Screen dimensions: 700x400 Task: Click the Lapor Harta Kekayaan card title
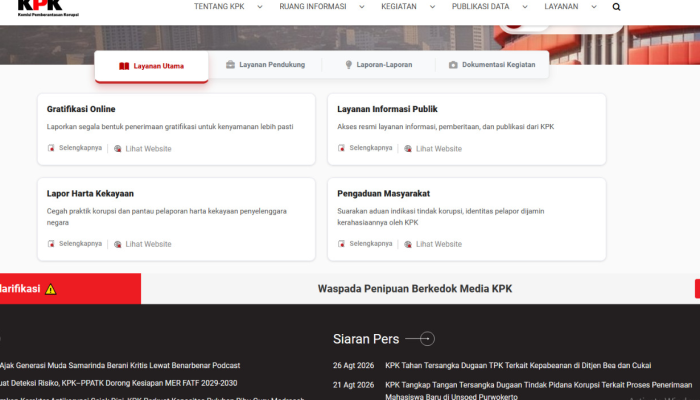coord(90,193)
